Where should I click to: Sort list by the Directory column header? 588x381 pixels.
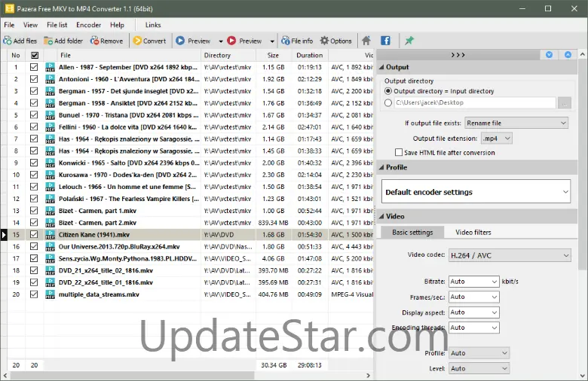click(x=228, y=55)
